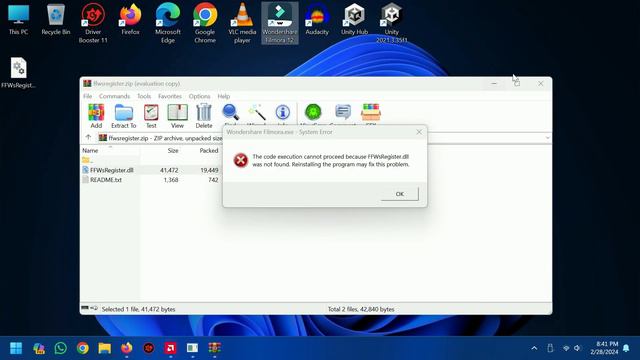
Task: Open the Windows Start menu
Action: (16, 348)
